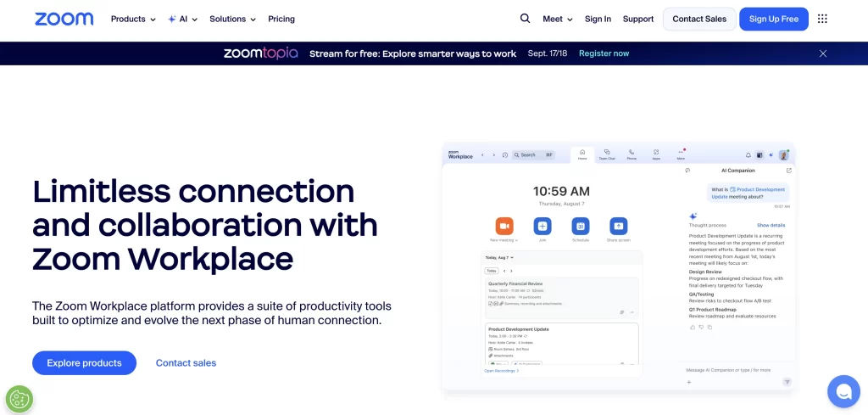Click the "Sept. 17/18" date in banner
Viewport: 868px width, 415px height.
click(x=548, y=53)
